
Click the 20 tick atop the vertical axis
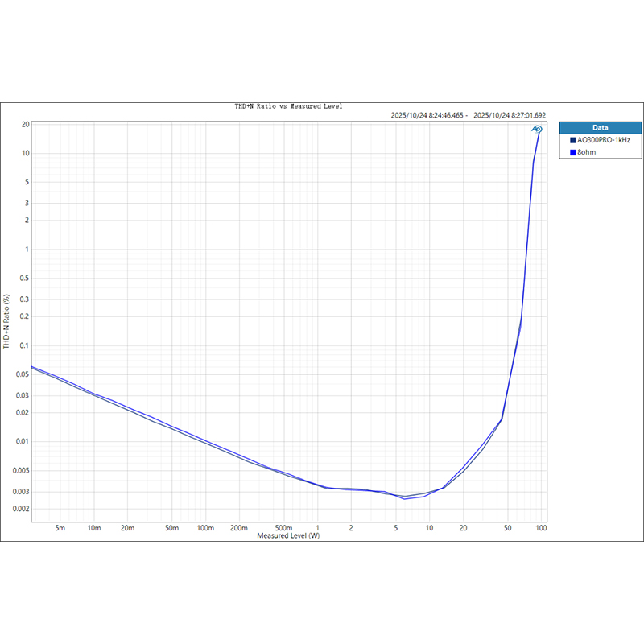click(x=25, y=125)
